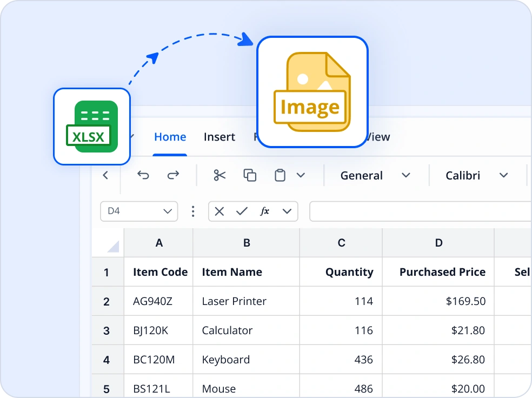Click the Undo arrow icon

tap(143, 175)
